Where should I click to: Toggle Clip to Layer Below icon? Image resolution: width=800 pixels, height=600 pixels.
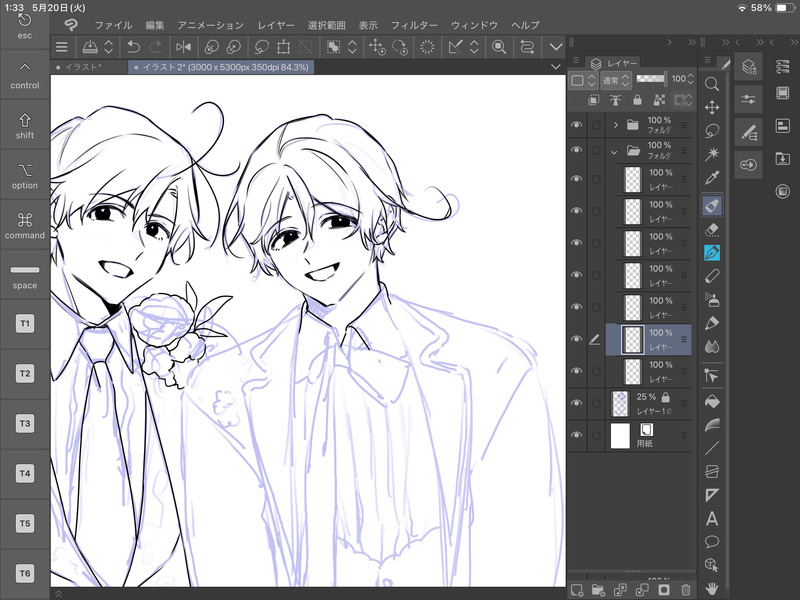[593, 100]
